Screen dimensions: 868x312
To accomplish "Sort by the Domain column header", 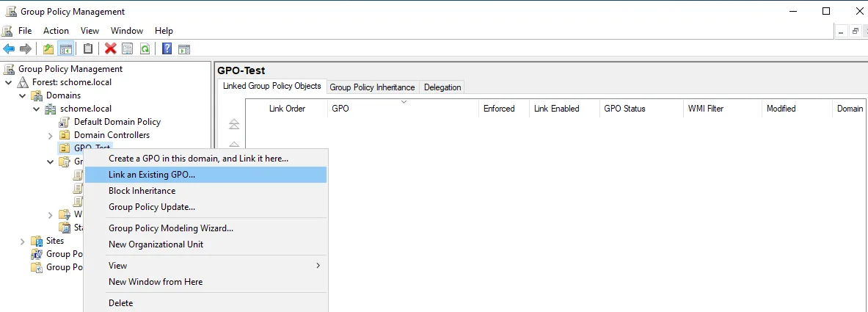I will click(x=850, y=109).
